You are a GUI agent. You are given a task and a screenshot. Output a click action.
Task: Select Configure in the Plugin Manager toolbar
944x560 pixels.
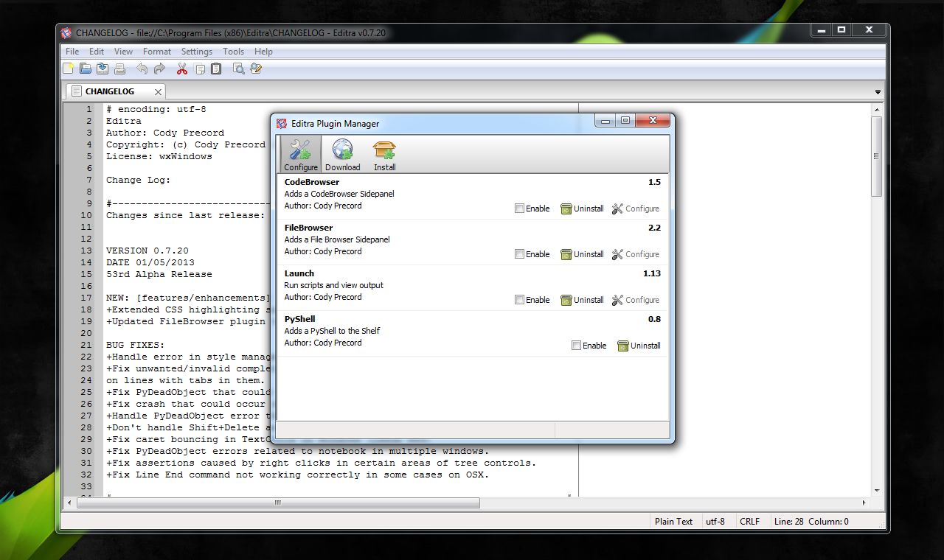coord(300,155)
